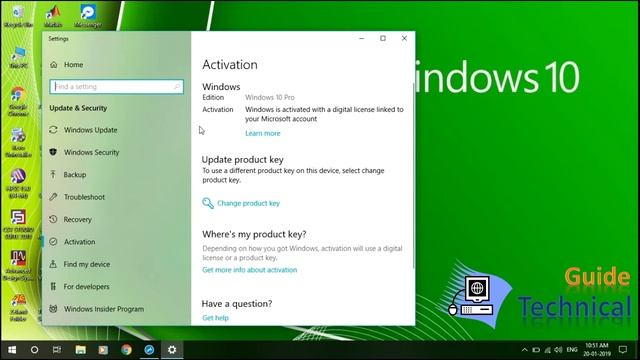Open the volume tray icon
640x360 pixels.
click(558, 350)
